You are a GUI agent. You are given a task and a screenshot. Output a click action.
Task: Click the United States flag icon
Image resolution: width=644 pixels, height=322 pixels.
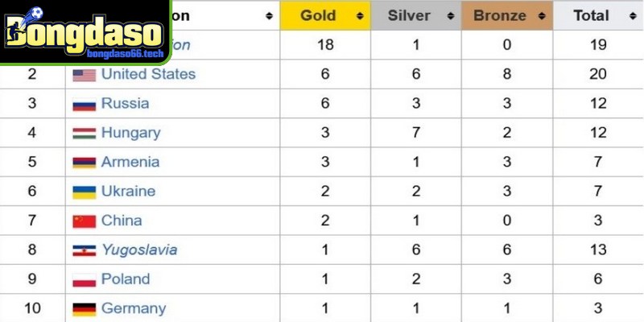[84, 75]
